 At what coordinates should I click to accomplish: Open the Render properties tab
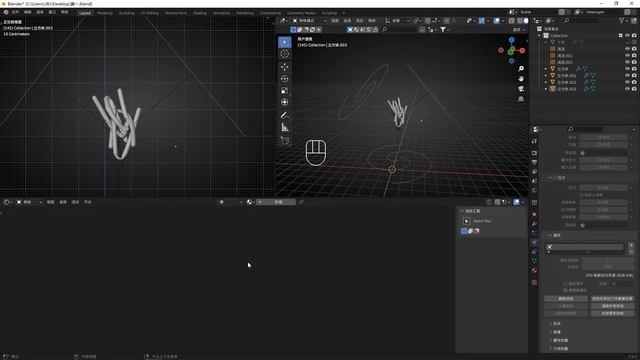pos(534,153)
